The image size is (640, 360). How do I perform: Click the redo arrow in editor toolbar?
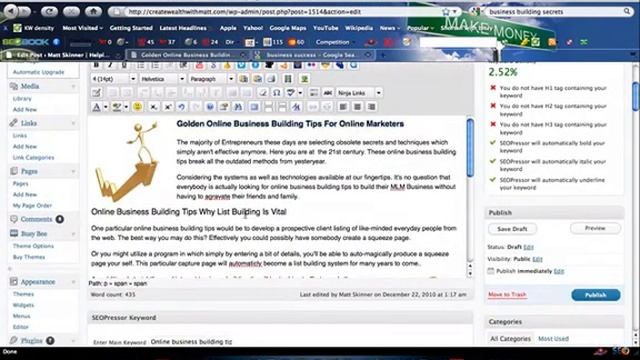tap(196, 107)
